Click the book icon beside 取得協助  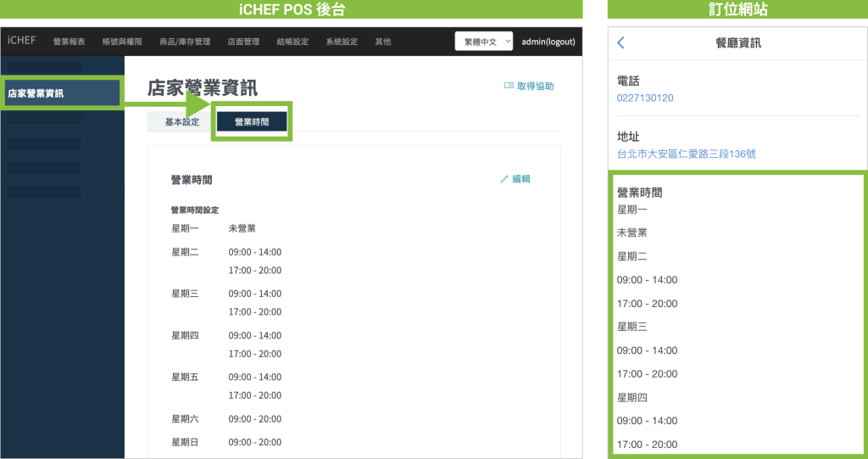[509, 86]
